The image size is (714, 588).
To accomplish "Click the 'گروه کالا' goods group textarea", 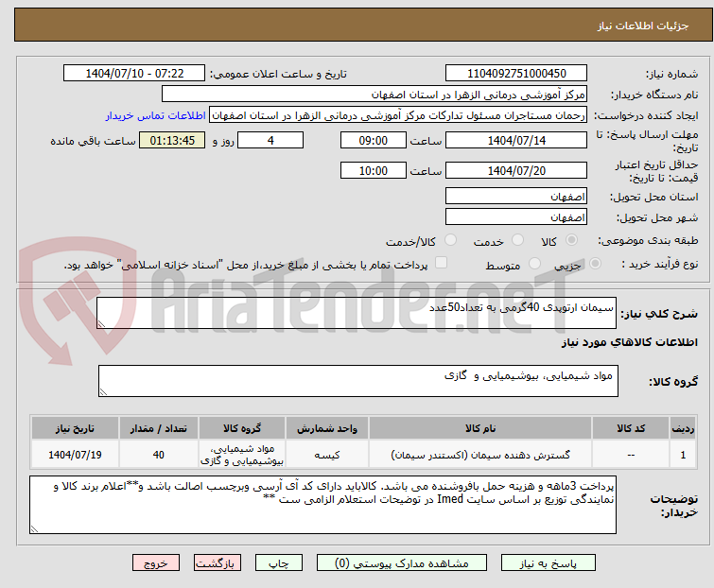I will pyautogui.click(x=357, y=381).
